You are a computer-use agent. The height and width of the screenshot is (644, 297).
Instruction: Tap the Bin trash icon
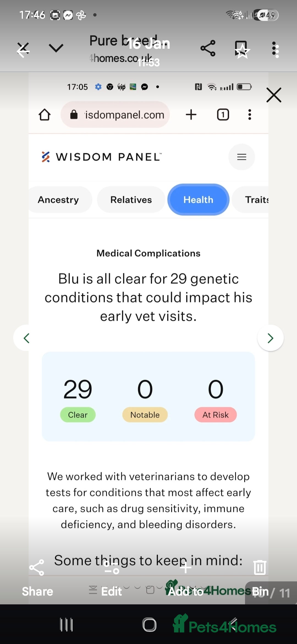(260, 567)
